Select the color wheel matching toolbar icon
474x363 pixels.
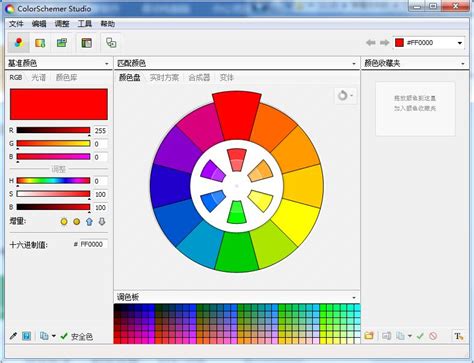tap(18, 43)
